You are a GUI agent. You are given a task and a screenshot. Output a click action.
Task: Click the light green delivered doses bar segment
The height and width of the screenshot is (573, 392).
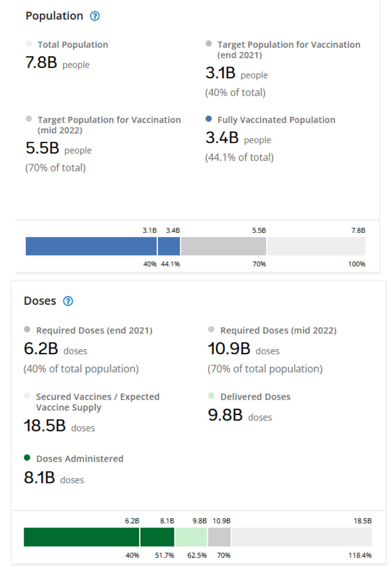(191, 537)
